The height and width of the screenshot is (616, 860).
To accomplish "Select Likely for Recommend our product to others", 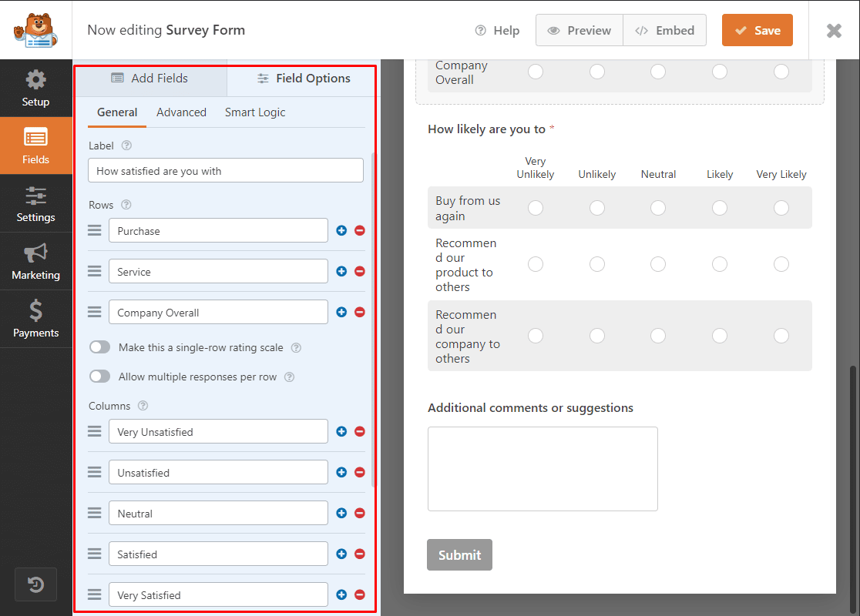I will [x=720, y=264].
